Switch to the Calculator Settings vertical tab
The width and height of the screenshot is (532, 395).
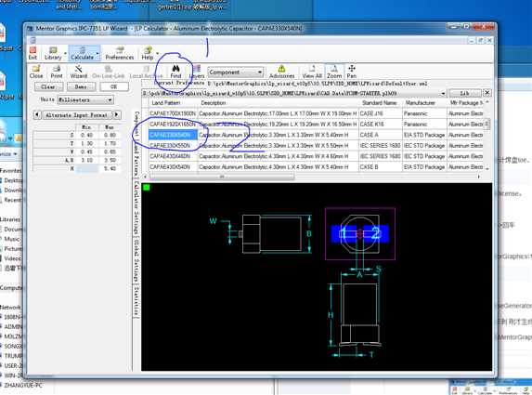[x=136, y=208]
